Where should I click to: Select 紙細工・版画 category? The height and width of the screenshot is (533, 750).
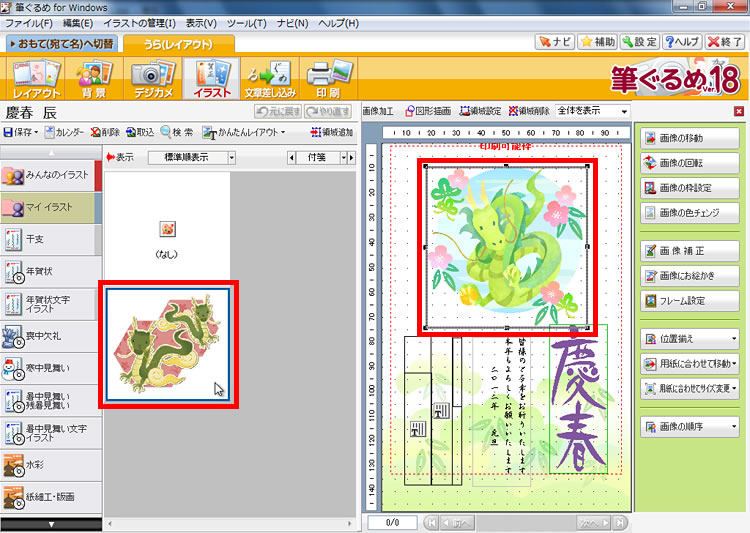[51, 498]
